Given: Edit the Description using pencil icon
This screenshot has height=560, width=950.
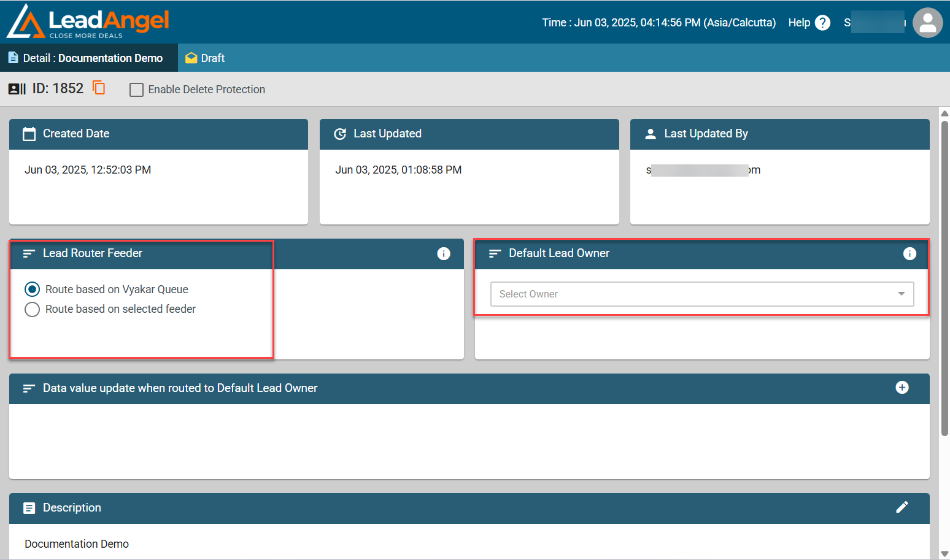Looking at the screenshot, I should click(902, 507).
